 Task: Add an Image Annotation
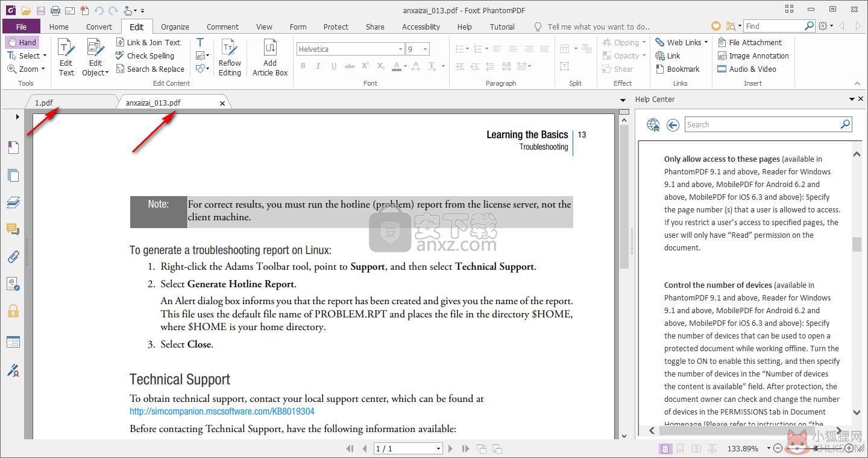[753, 56]
